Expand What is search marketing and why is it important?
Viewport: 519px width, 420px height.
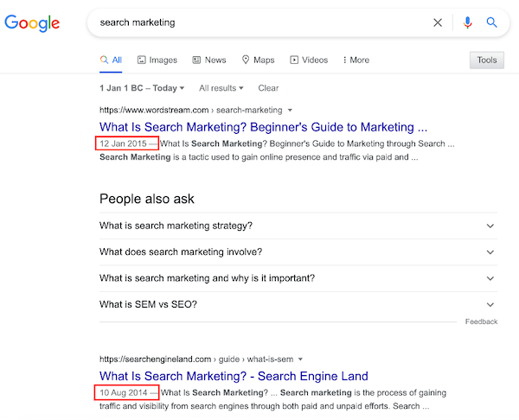click(298, 278)
